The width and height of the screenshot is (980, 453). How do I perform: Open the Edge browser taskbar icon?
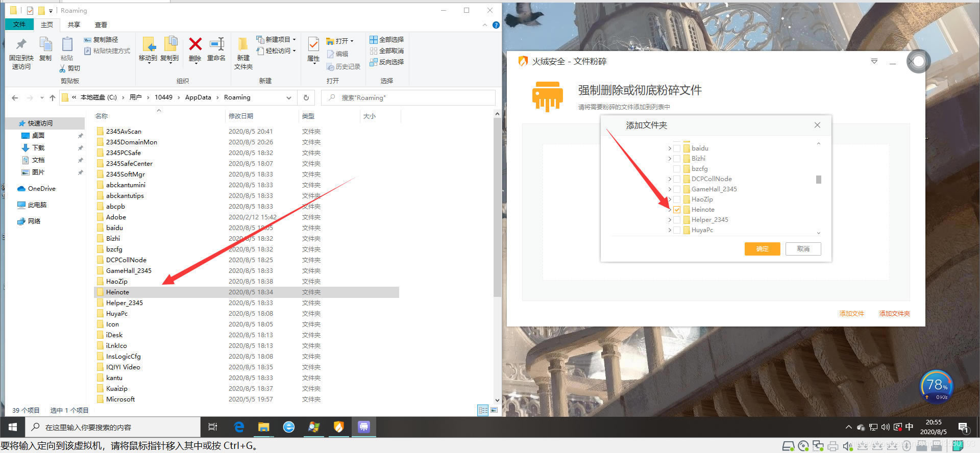(x=238, y=427)
